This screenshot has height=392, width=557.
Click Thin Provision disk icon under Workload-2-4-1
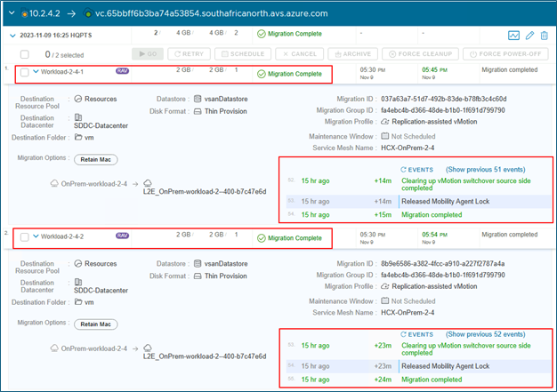click(x=198, y=111)
